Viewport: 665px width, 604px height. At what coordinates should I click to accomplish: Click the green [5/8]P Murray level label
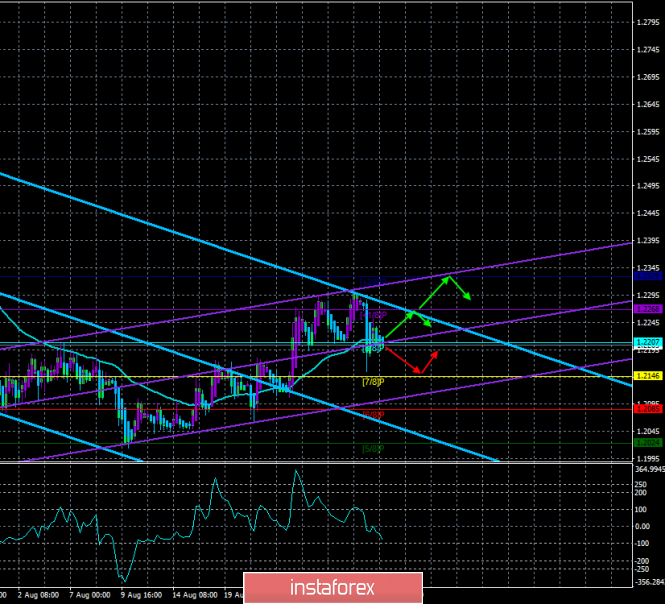(373, 448)
